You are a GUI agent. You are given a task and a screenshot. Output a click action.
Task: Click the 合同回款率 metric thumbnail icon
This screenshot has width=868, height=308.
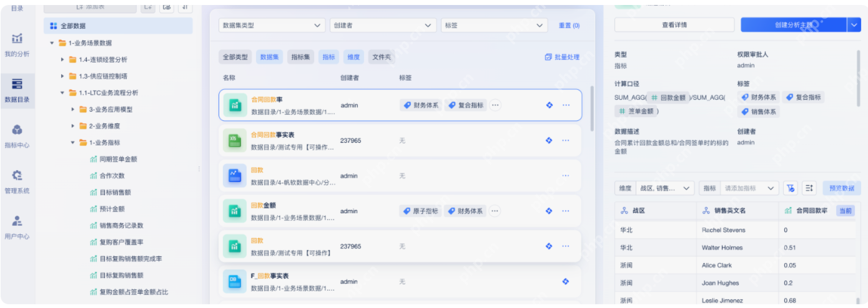coord(235,105)
